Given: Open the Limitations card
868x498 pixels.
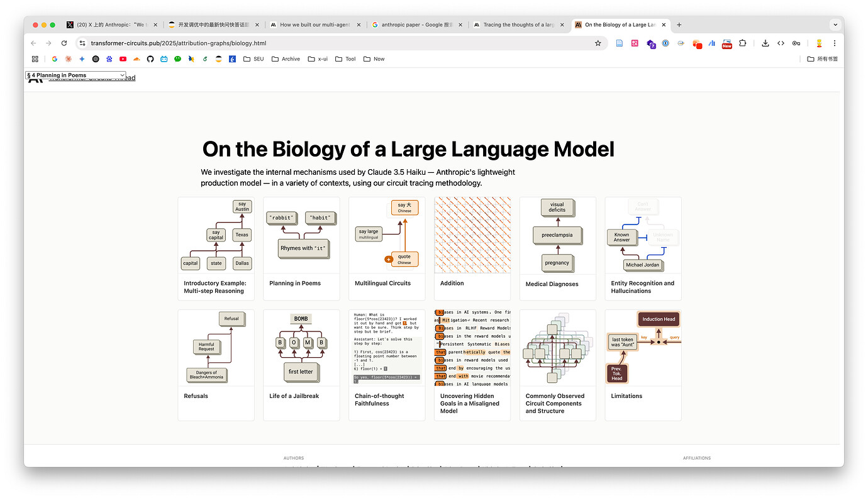Looking at the screenshot, I should (x=643, y=365).
